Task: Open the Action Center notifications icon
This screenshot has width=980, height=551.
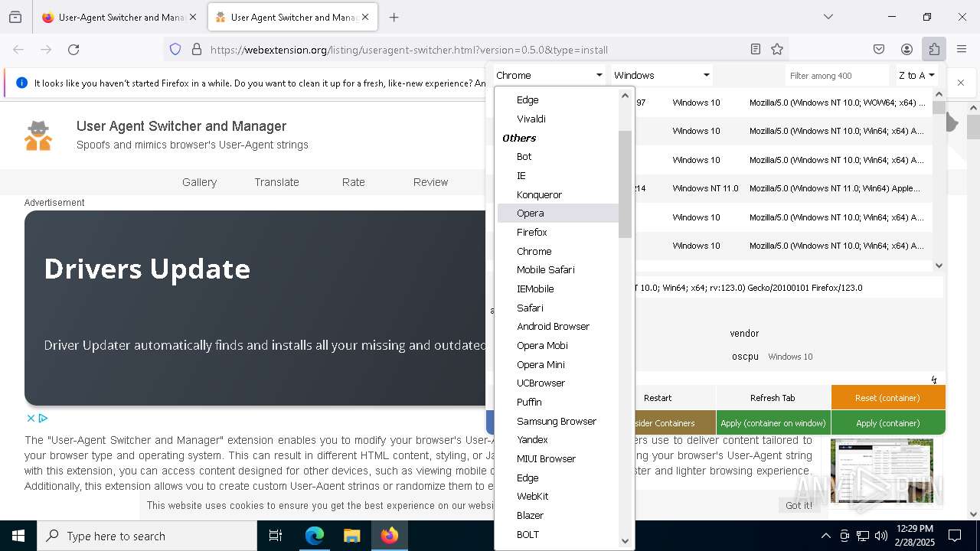Action: pyautogui.click(x=955, y=536)
